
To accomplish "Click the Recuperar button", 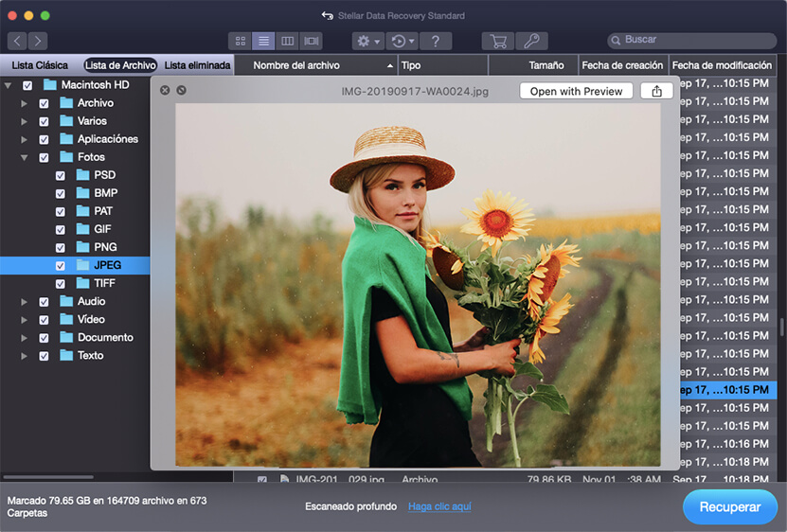I will [729, 507].
